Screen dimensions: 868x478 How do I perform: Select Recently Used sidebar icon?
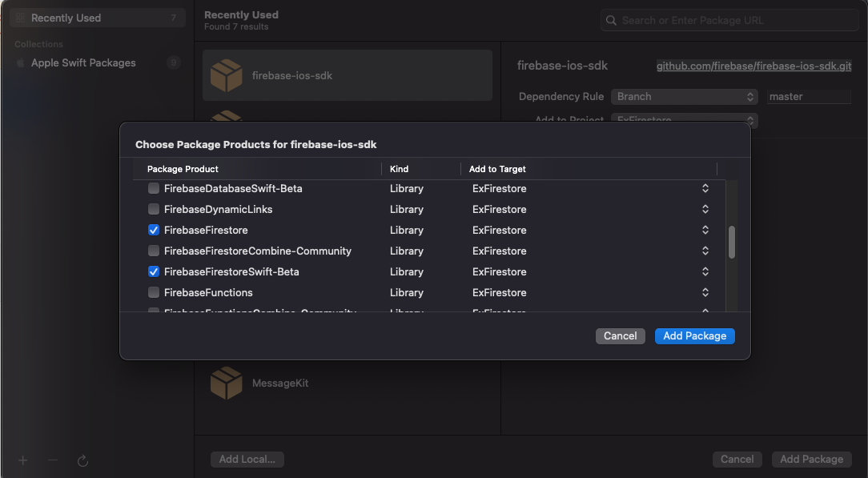pyautogui.click(x=21, y=18)
